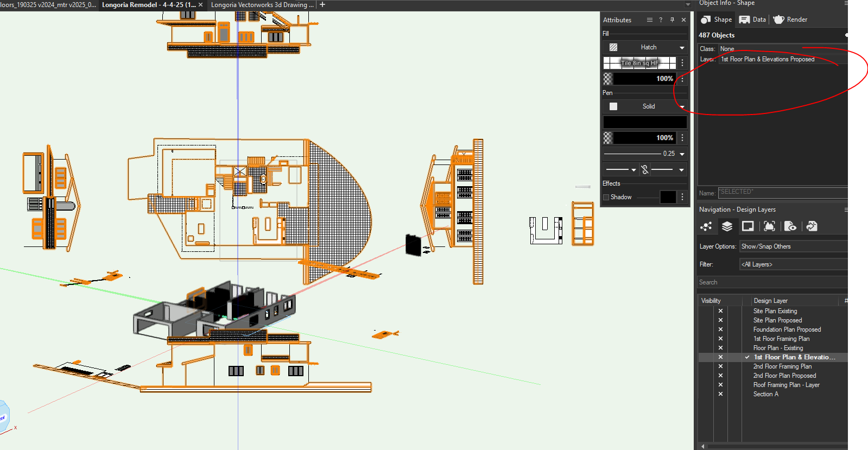Open Attributes palette hamburger menu

point(649,20)
